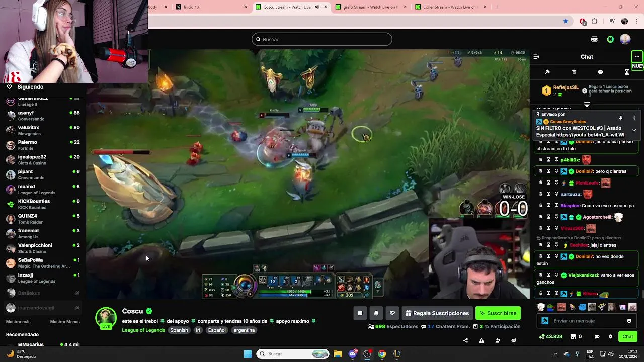Click the speech bubble icon in chat toolbar
This screenshot has width=644, height=362.
(x=600, y=72)
